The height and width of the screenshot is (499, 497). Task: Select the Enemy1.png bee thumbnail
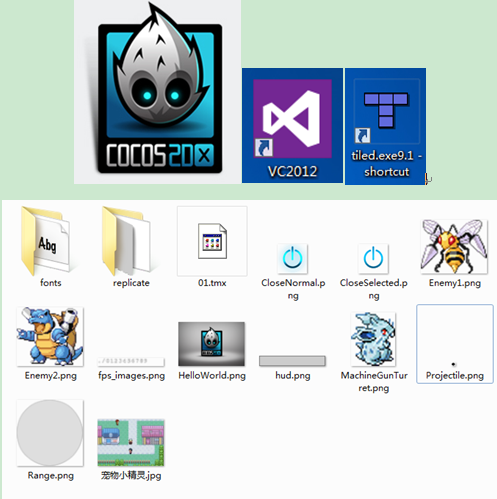tap(454, 247)
